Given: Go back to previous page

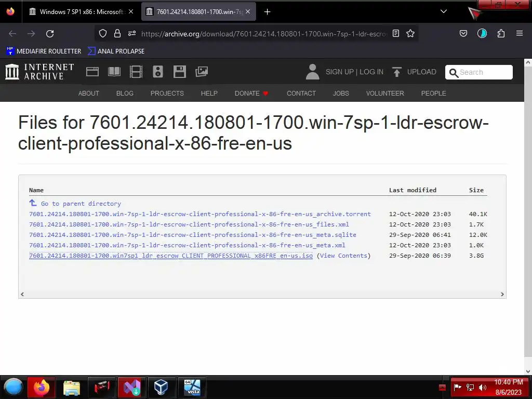Looking at the screenshot, I should pyautogui.click(x=12, y=34).
